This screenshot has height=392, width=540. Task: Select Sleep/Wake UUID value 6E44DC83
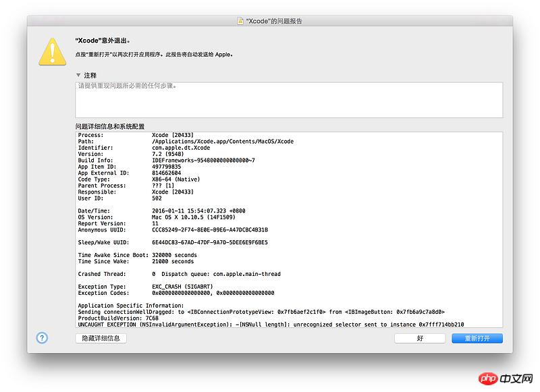210,242
